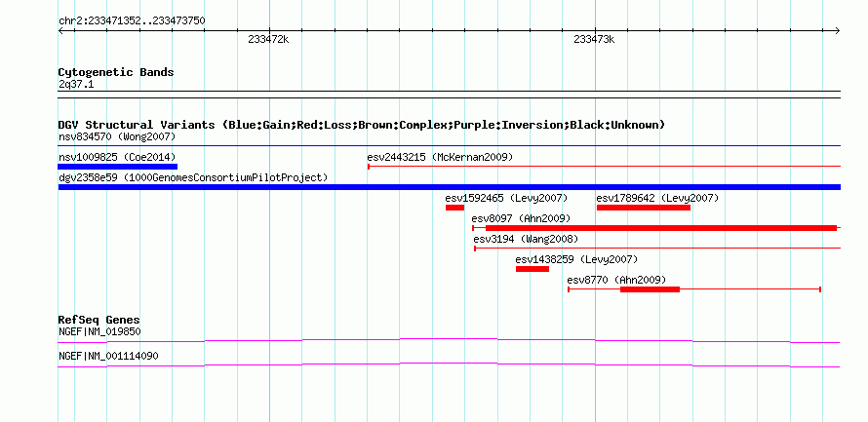The image size is (868, 422).
Task: Click the thick red esv8097 bar
Action: point(661,228)
